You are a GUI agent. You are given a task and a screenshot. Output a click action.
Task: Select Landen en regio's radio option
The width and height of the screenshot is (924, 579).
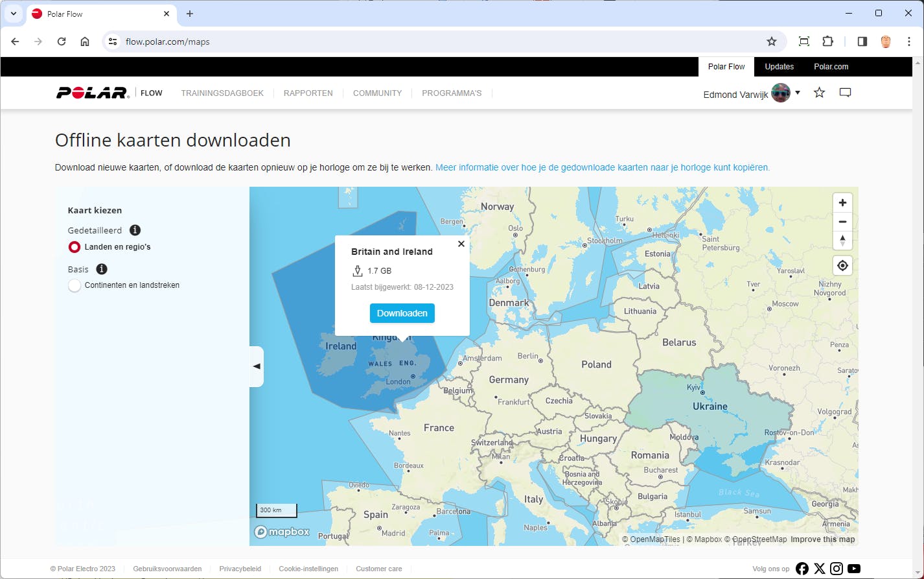click(x=75, y=247)
